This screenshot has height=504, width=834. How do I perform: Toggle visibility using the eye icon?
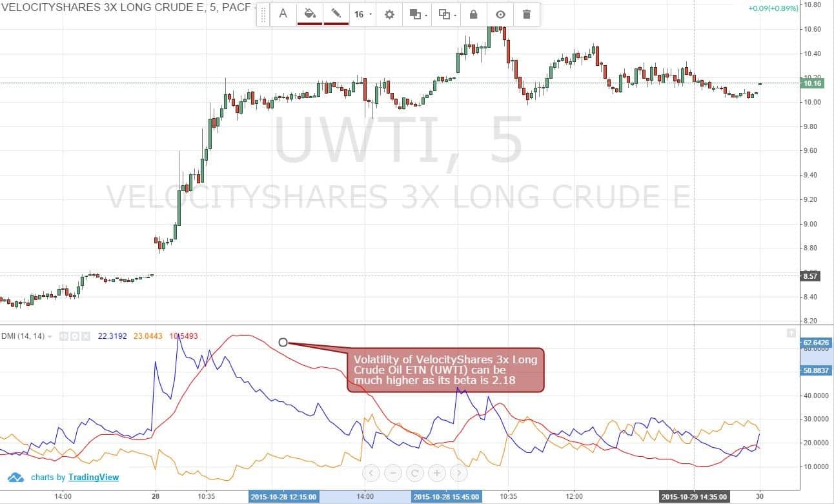(x=500, y=14)
